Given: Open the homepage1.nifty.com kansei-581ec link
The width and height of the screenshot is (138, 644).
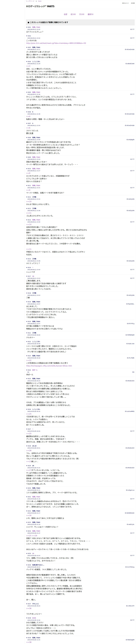Looking at the screenshot, I should (x=49, y=366).
